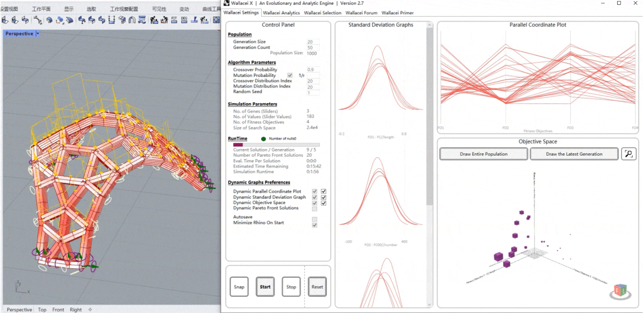The width and height of the screenshot is (644, 313).
Task: Click the 'Size of Search Space' label
Action: (254, 128)
